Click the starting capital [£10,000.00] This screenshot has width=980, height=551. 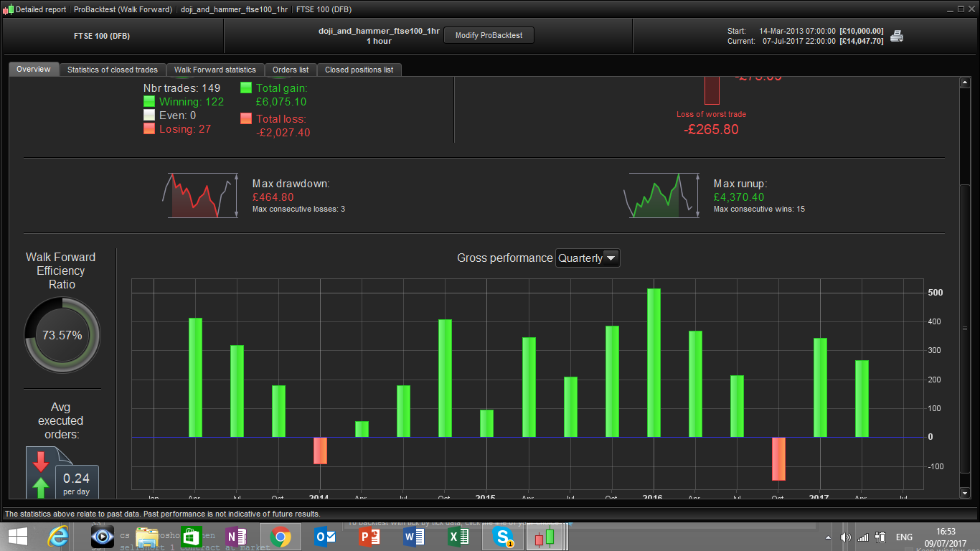tap(861, 32)
